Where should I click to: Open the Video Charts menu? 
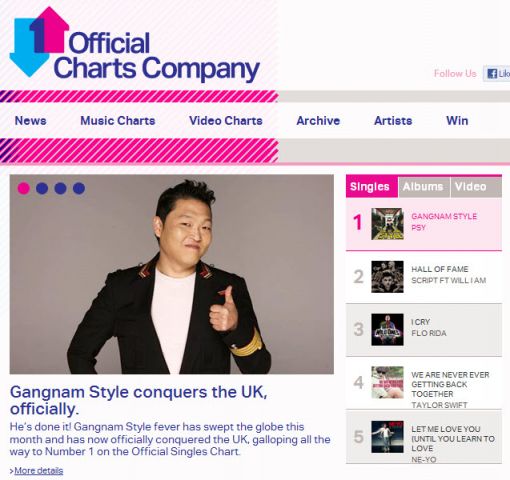pos(226,121)
